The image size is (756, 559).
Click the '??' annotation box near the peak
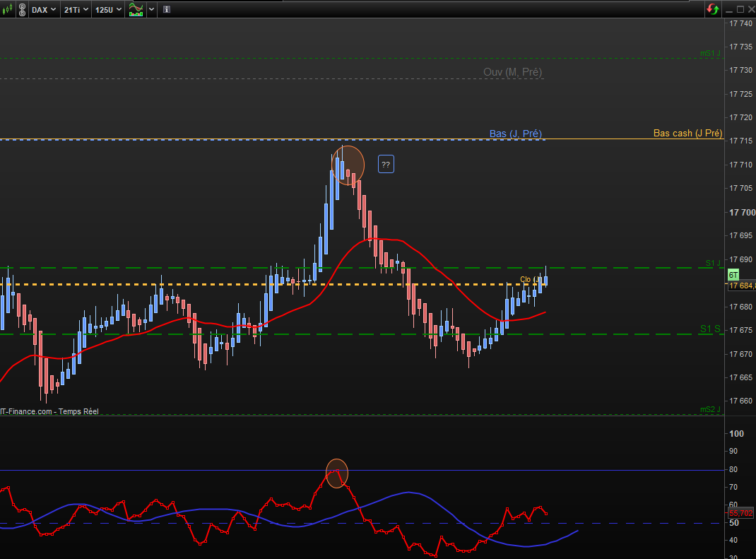click(386, 165)
